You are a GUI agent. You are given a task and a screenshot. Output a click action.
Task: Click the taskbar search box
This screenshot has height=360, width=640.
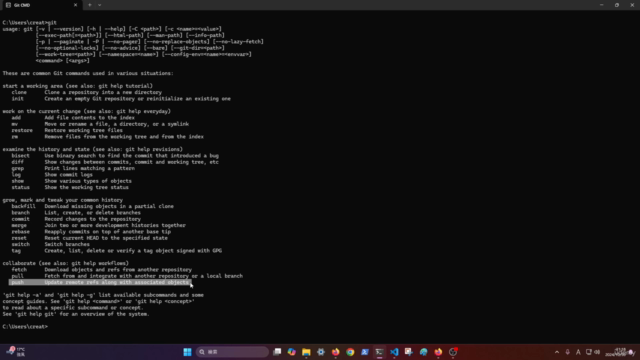[233, 352]
